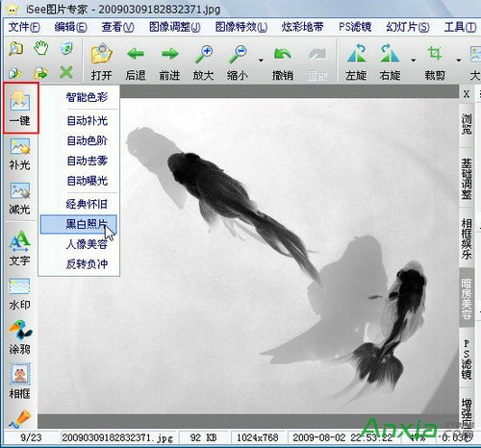Image resolution: width=481 pixels, height=448 pixels.
Task: Click the 92 KB size in status bar
Action: pos(203,437)
